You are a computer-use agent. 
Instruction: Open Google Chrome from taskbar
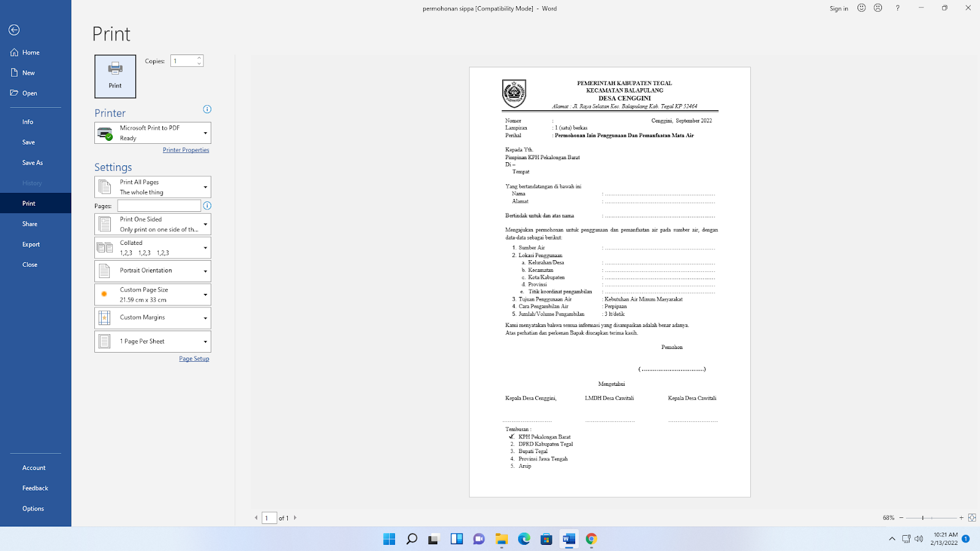pyautogui.click(x=591, y=539)
